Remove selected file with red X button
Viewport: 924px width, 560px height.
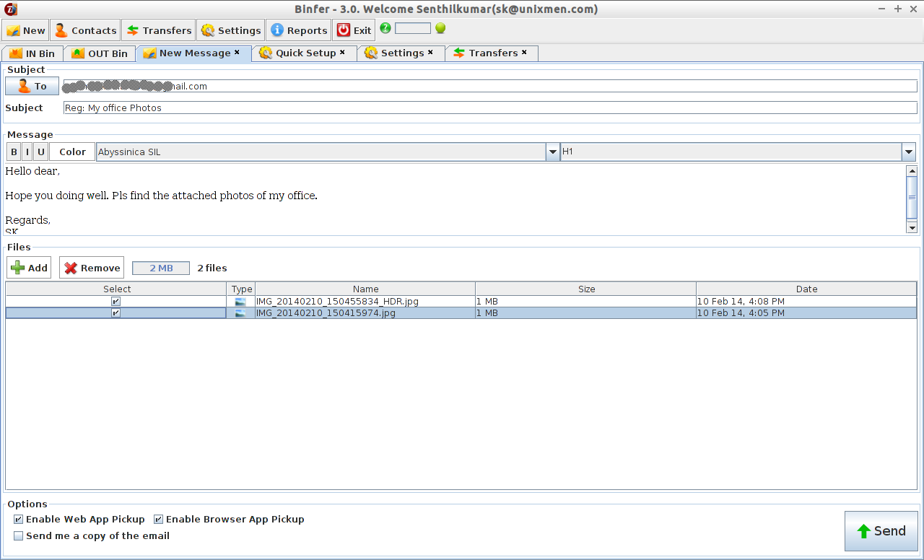pyautogui.click(x=92, y=268)
